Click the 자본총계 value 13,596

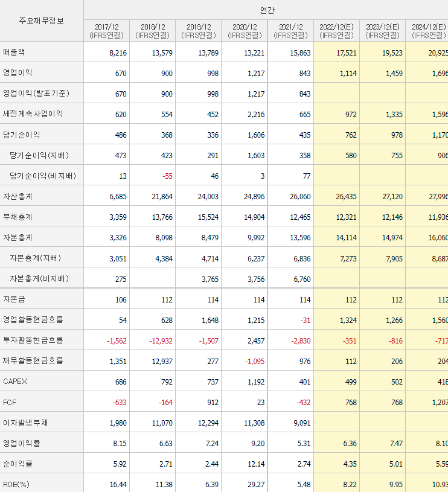click(x=300, y=238)
